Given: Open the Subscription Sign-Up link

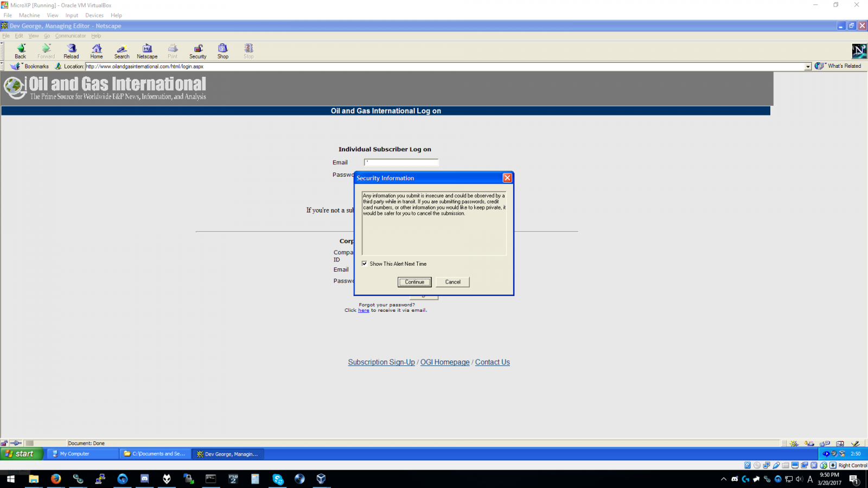Looking at the screenshot, I should pos(381,362).
